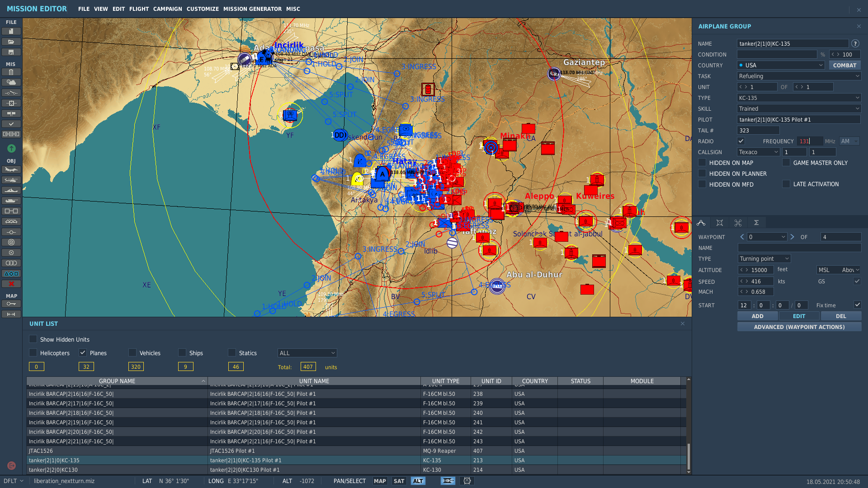The image size is (868, 488).
Task: Open the CAMPAIGN menu
Action: (167, 9)
